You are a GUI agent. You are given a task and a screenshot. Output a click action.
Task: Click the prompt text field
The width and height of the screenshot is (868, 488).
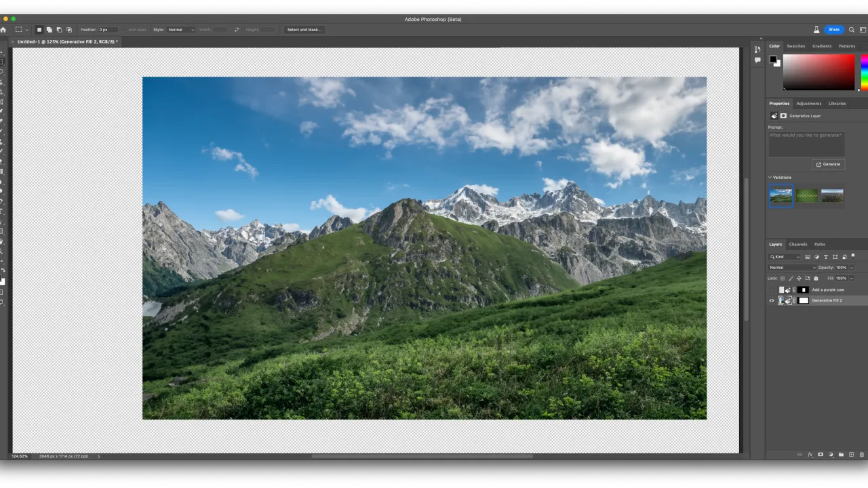click(x=806, y=144)
